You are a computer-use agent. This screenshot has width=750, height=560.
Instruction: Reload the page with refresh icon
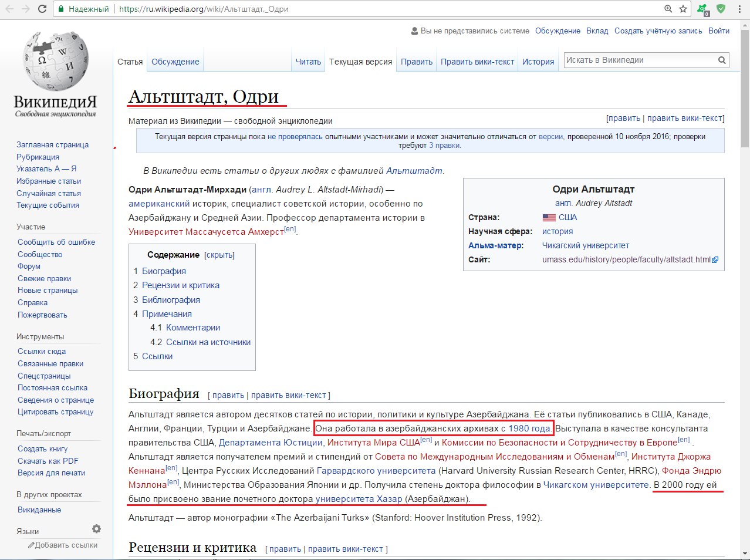point(42,9)
